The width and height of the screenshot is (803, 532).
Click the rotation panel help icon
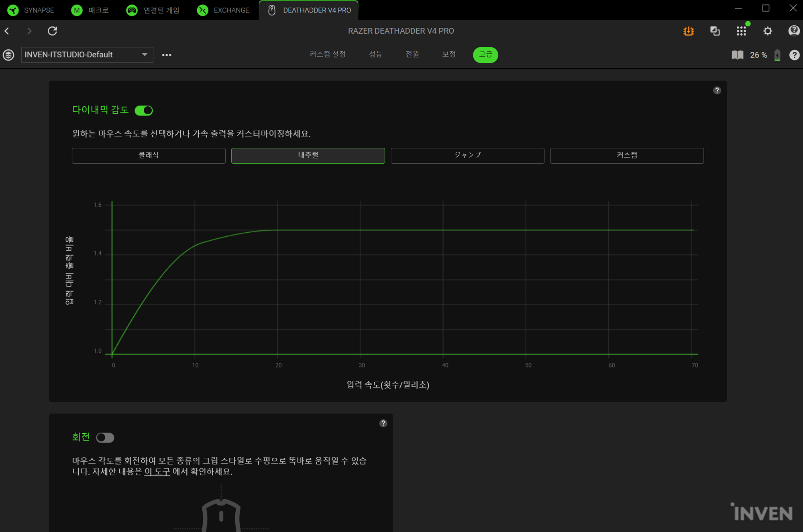coord(383,423)
